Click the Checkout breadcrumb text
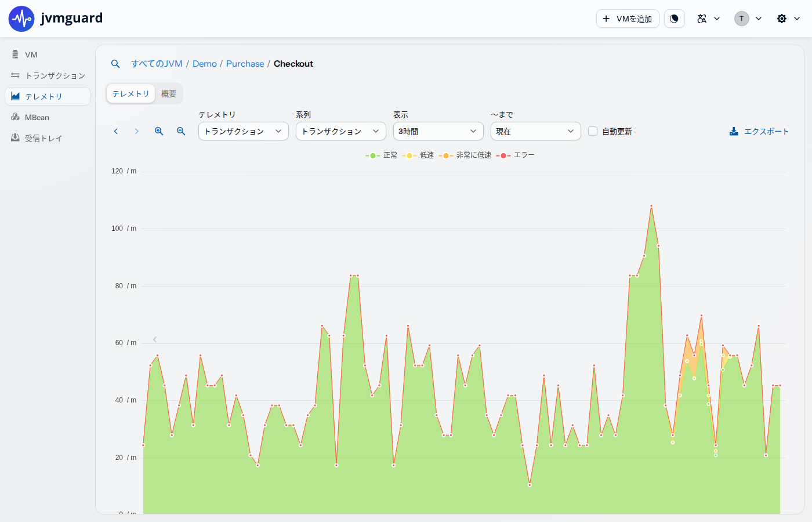Screen dimensions: 812x522 293,64
